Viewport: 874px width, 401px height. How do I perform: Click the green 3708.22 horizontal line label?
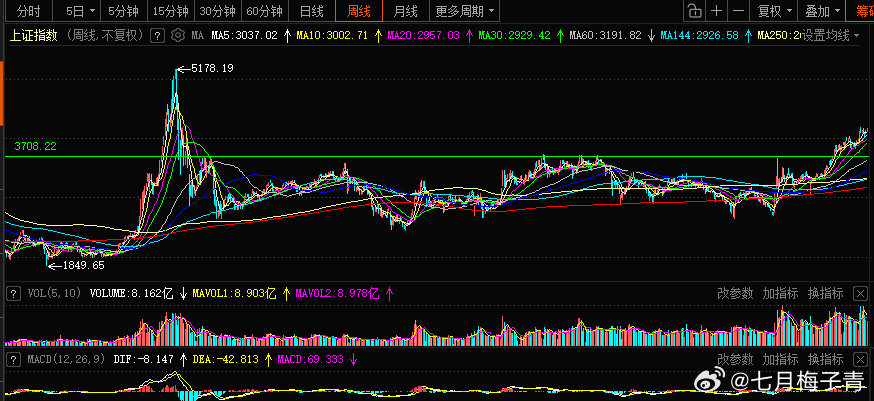coord(35,146)
